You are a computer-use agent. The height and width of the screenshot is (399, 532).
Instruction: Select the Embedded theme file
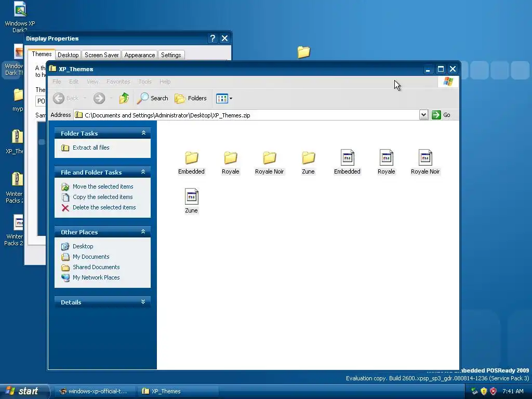347,162
